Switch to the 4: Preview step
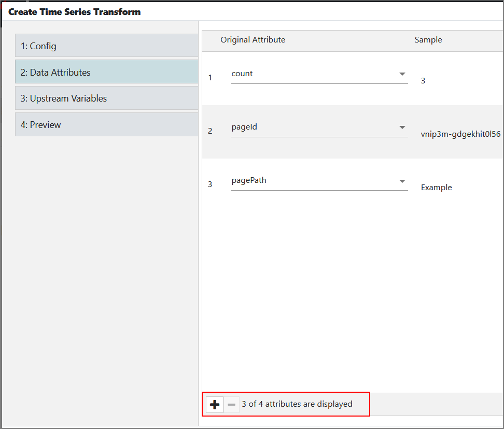This screenshot has height=429, width=504. click(107, 124)
